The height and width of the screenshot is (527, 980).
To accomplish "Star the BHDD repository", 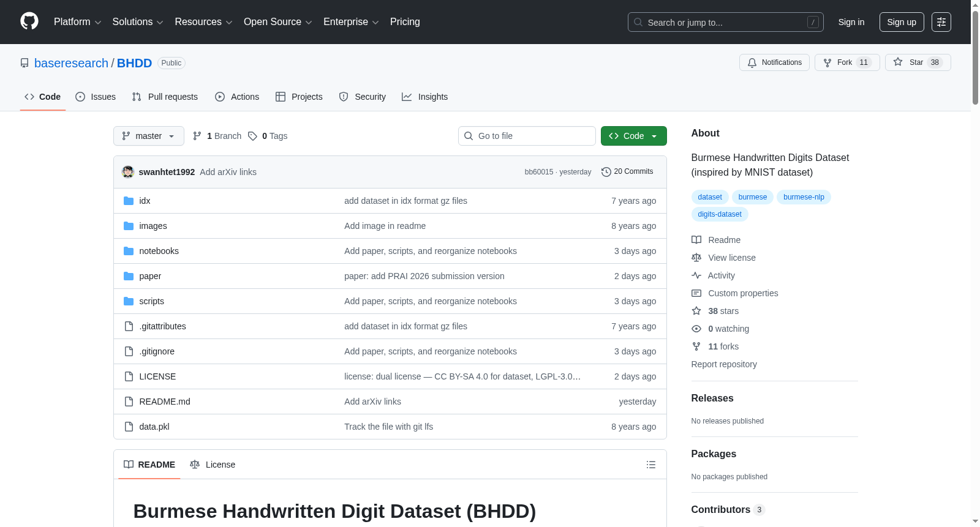I will [x=918, y=62].
